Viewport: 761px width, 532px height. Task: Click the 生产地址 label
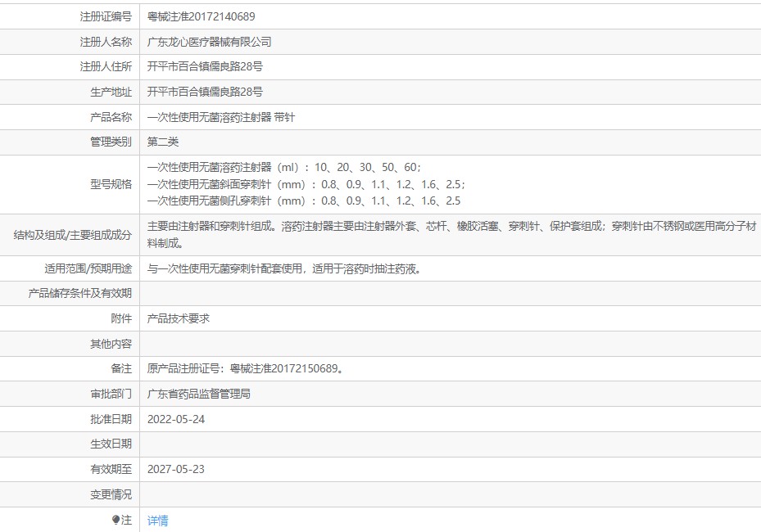point(111,92)
